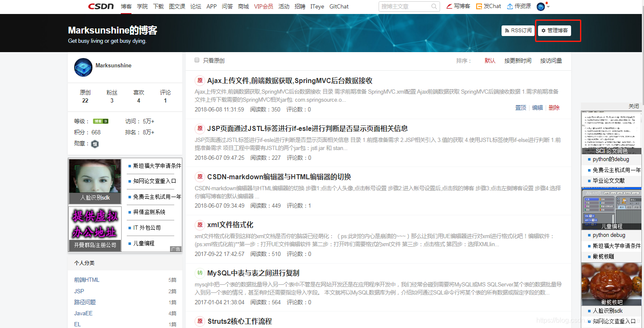This screenshot has height=328, width=644.
Task: Click the 转 badge beside MySQL article
Action: 200,273
